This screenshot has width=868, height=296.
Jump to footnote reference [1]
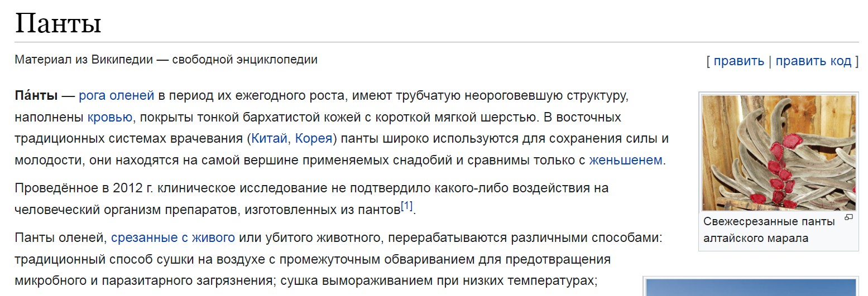tap(406, 207)
